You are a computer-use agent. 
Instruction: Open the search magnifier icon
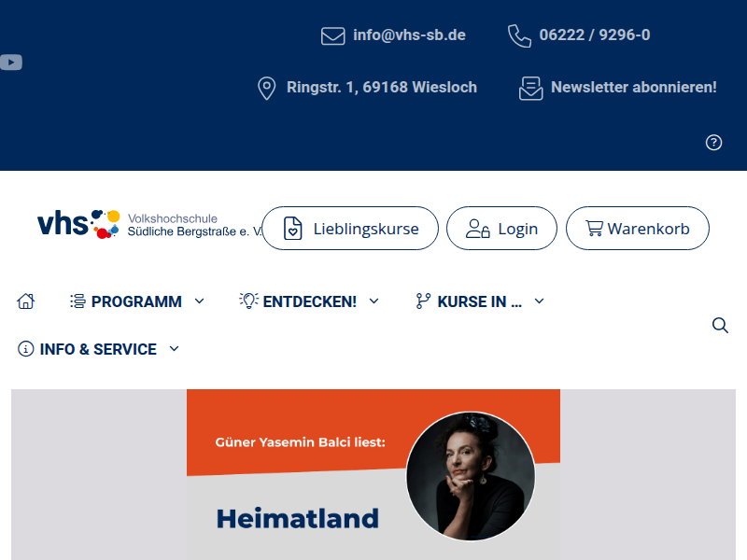tap(720, 325)
